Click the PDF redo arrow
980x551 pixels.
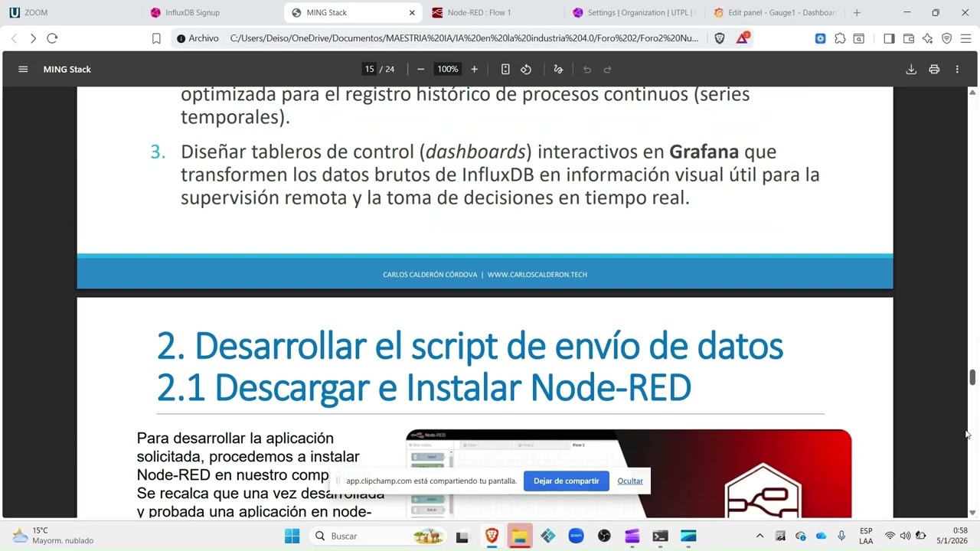click(608, 69)
